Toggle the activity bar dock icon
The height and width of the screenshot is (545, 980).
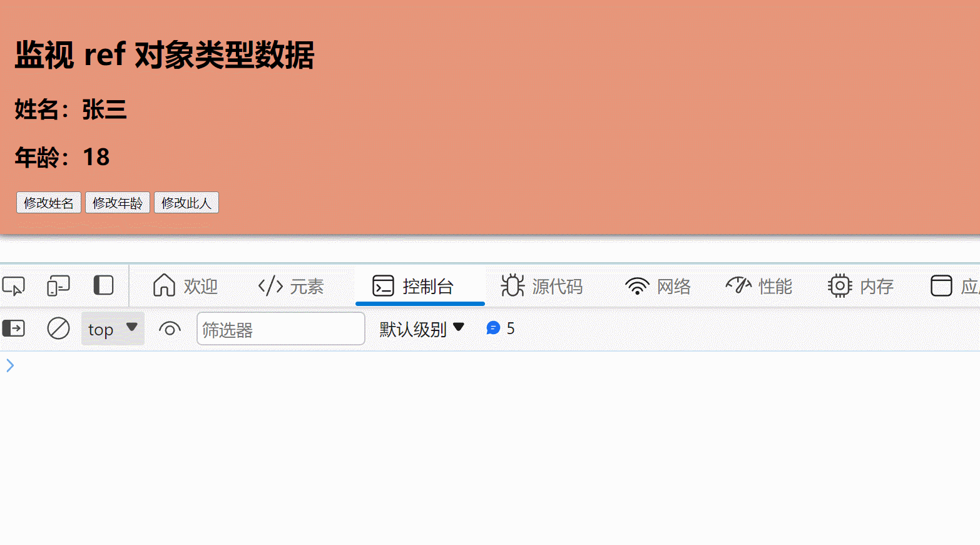(x=103, y=285)
